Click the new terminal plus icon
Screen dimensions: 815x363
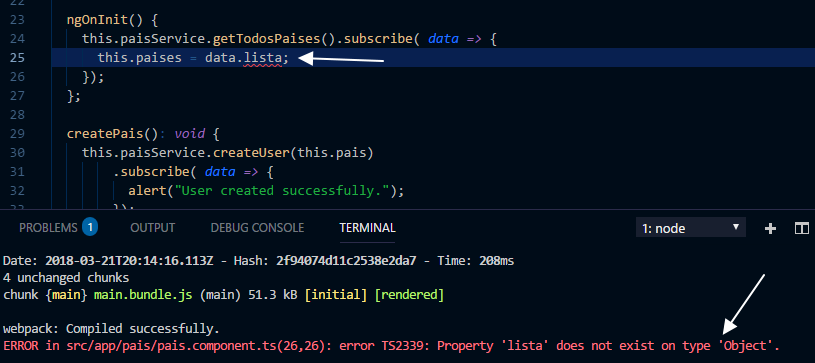(x=770, y=228)
